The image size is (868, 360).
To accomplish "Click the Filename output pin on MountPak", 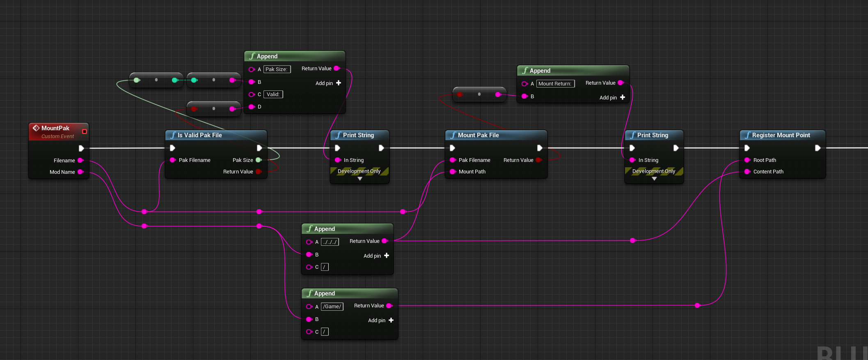I will (x=80, y=160).
